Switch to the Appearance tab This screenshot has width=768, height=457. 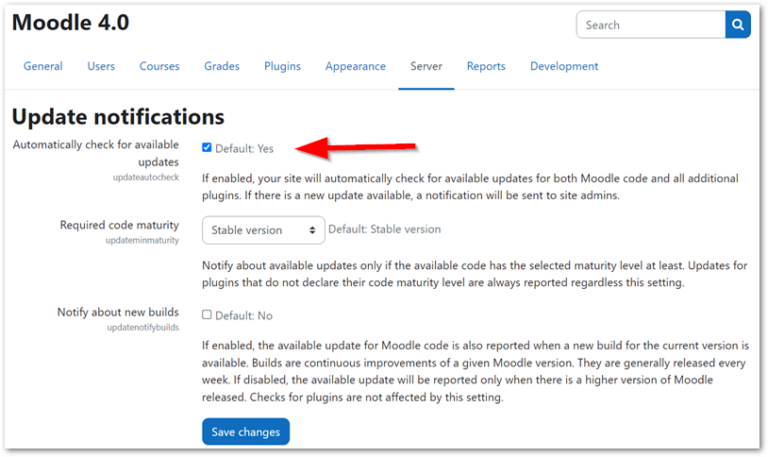point(355,67)
